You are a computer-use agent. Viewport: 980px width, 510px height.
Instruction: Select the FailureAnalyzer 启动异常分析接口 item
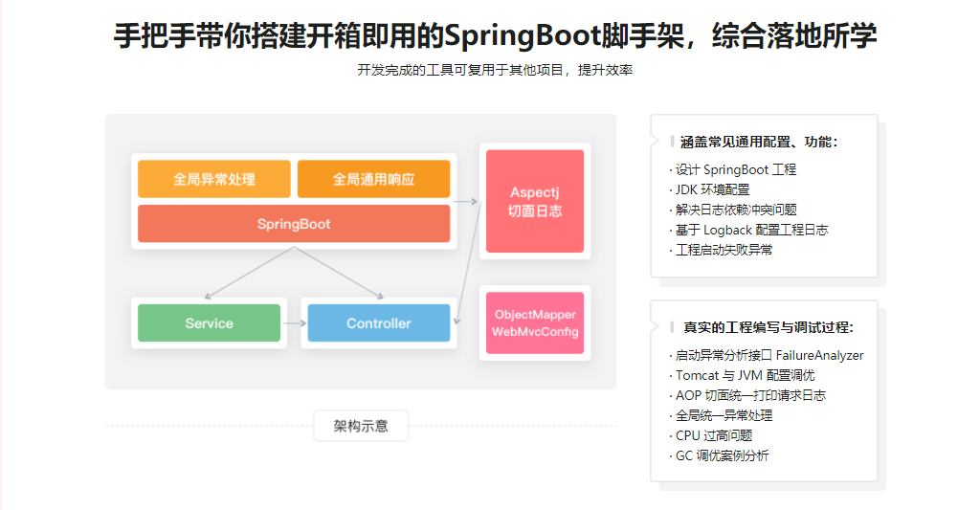768,355
